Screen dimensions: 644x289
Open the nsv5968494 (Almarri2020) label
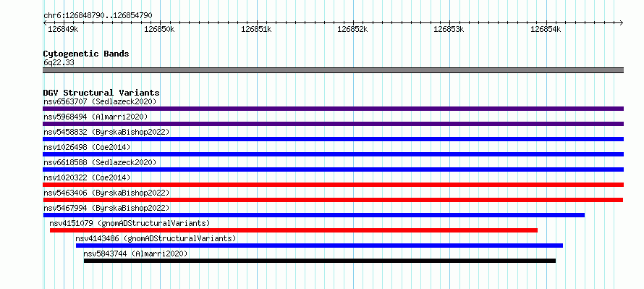[x=96, y=117]
